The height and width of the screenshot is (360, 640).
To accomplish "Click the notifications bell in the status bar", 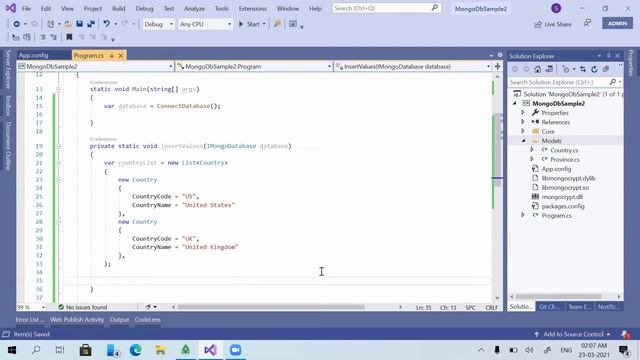I will tap(625, 334).
